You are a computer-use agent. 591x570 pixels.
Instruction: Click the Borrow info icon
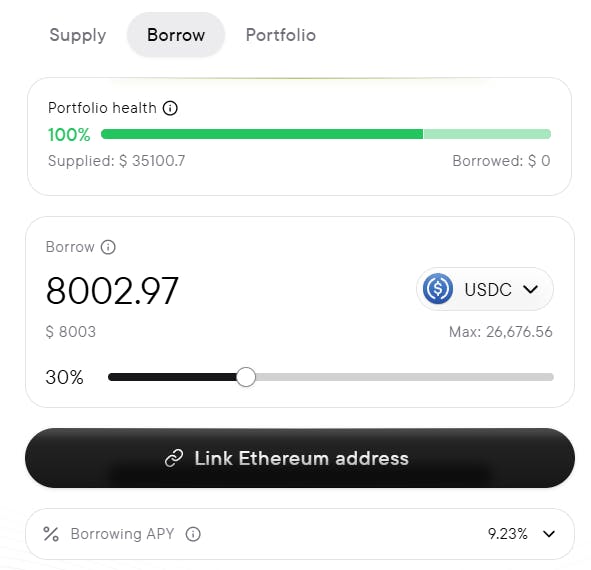coord(108,247)
